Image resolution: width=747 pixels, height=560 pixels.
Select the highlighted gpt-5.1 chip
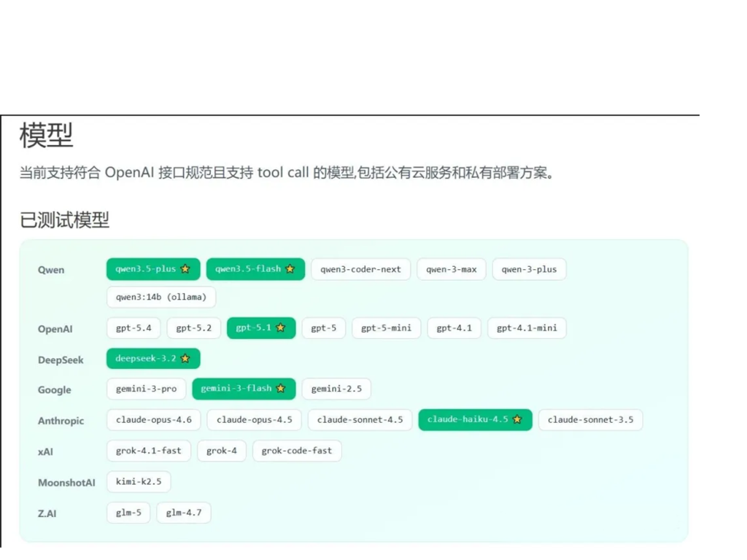pos(261,327)
